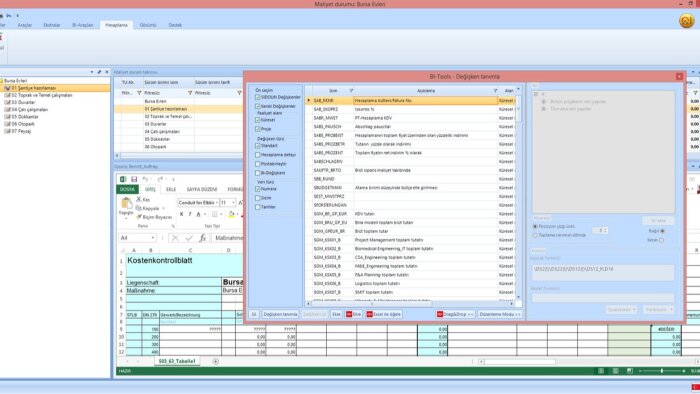Open the Hesaplama ribbon tab
700x394 pixels.
coord(116,25)
